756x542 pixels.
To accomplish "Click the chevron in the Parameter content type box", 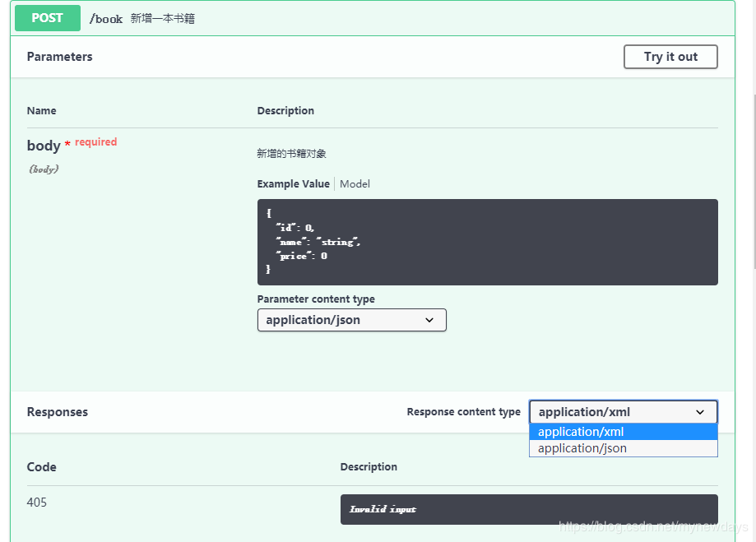I will click(429, 320).
